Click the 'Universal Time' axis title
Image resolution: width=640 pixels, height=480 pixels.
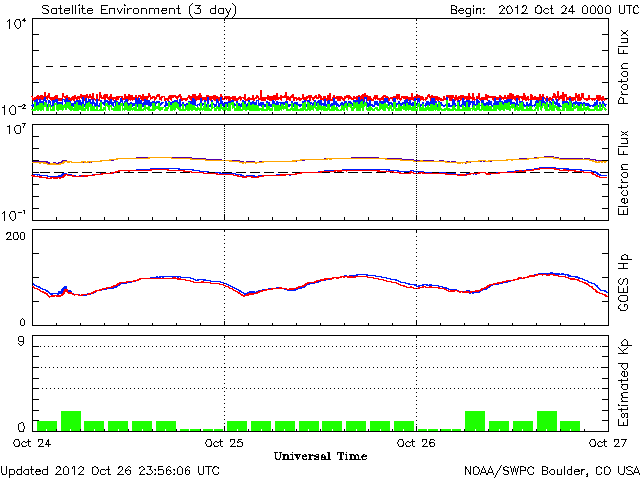[x=320, y=456]
